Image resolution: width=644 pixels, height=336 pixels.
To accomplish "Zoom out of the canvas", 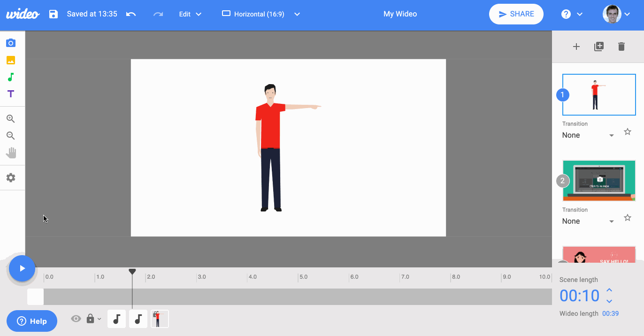I will pos(11,136).
